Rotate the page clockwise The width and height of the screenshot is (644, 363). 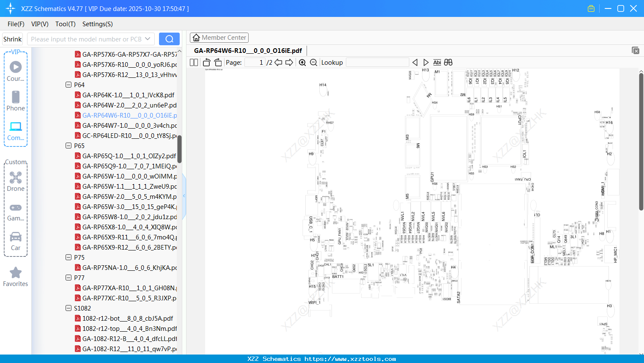pos(218,62)
